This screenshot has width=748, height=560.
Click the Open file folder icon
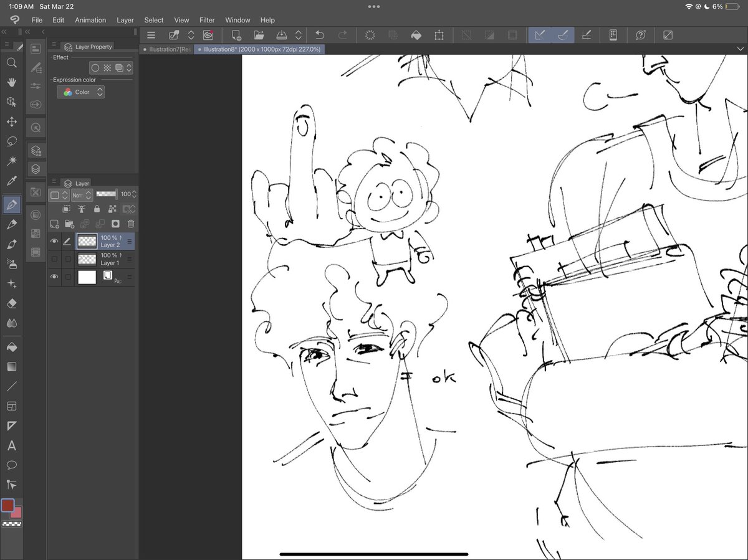click(x=259, y=36)
